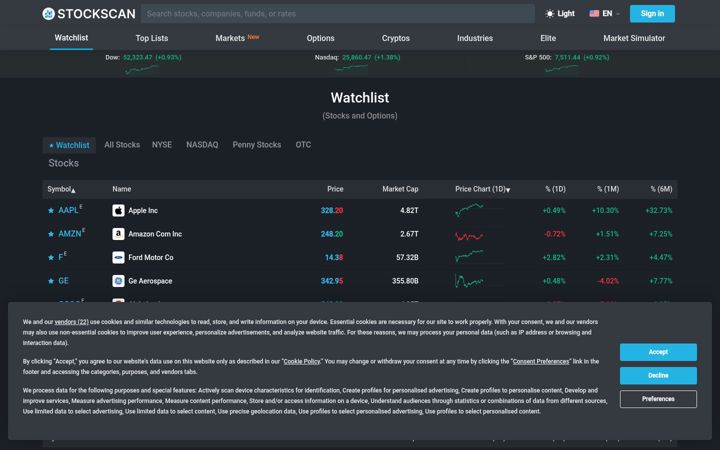Click the StockScan logo icon
The width and height of the screenshot is (720, 450).
pos(48,14)
